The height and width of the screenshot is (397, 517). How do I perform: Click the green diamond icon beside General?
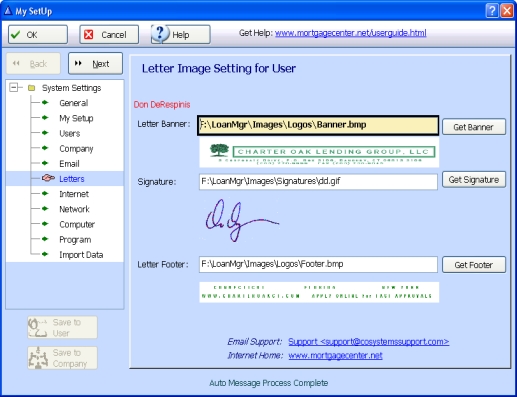tap(45, 102)
